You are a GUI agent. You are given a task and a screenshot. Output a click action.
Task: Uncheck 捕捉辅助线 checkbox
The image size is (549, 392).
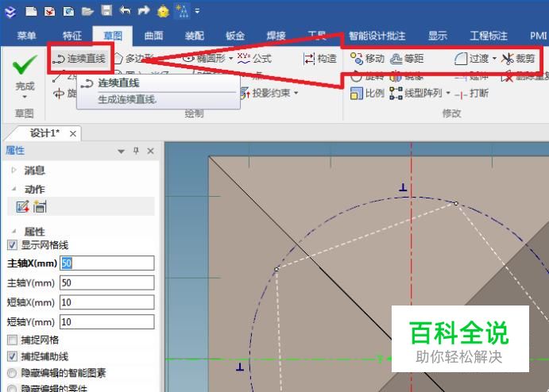pos(12,356)
